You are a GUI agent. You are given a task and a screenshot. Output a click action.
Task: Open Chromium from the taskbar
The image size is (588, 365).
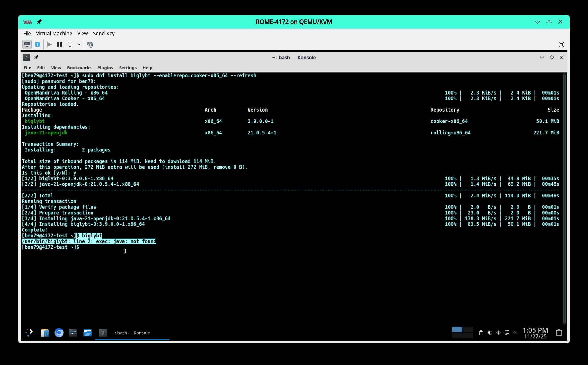point(59,332)
